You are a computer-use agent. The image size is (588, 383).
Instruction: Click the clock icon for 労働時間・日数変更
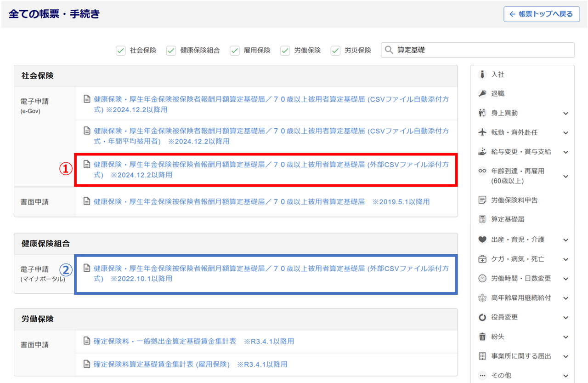482,278
